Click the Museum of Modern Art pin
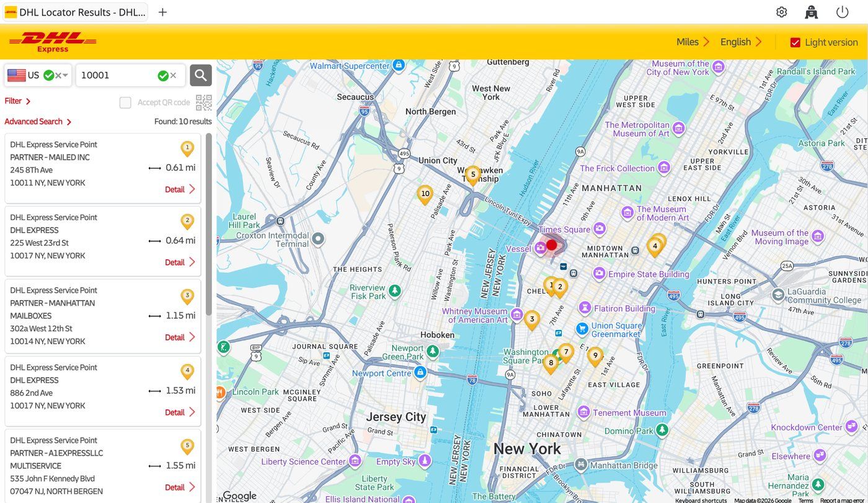Viewport: 868px width, 503px height. [x=627, y=213]
